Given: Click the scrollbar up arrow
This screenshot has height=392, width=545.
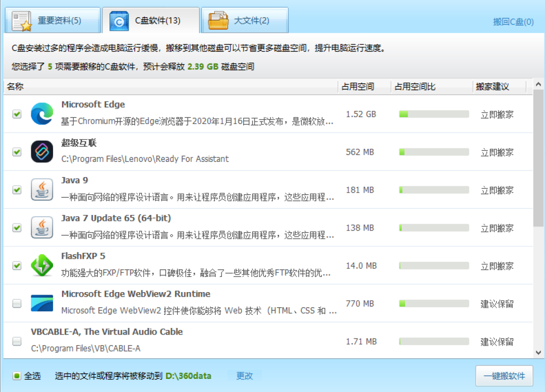Looking at the screenshot, I should [x=538, y=84].
